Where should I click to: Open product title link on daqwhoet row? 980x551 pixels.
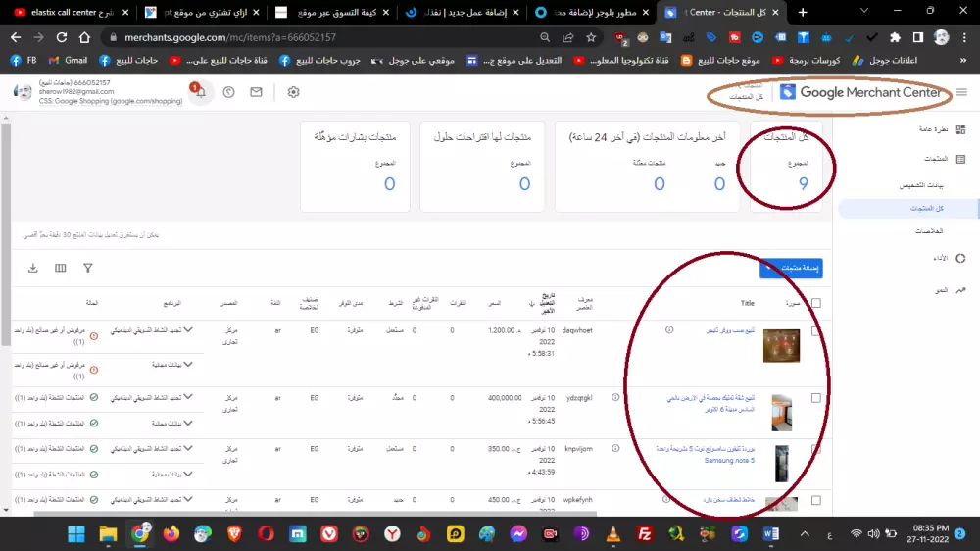click(730, 330)
